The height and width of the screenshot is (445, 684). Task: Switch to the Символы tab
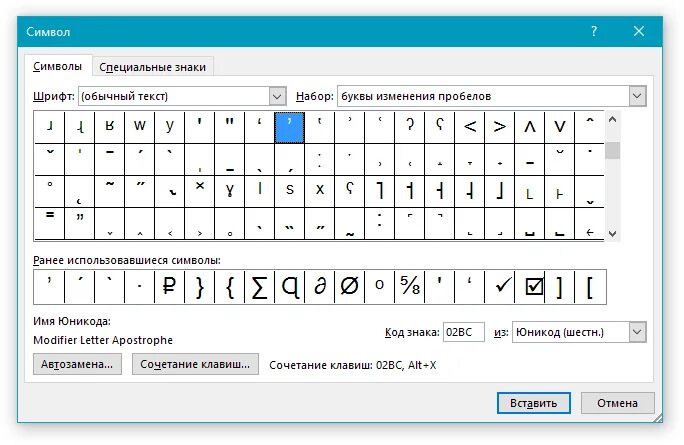click(58, 66)
